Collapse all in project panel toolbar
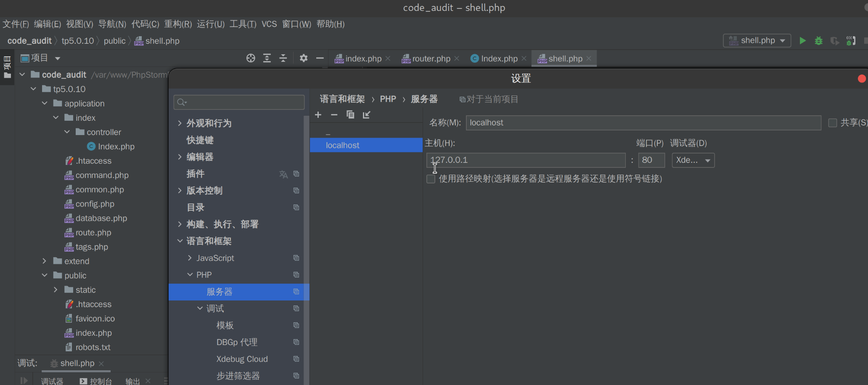This screenshot has height=385, width=868. click(283, 58)
